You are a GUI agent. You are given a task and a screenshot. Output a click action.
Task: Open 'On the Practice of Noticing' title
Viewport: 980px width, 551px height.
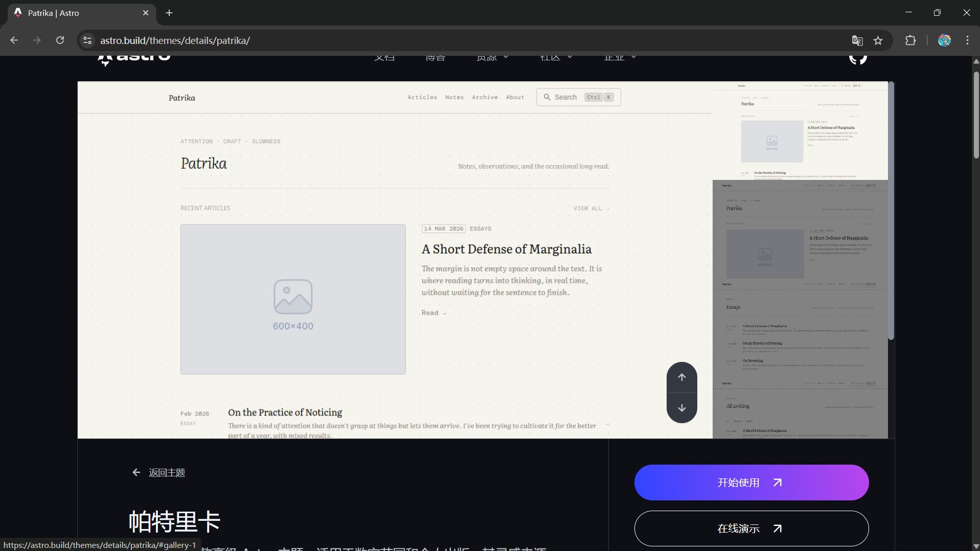click(285, 412)
